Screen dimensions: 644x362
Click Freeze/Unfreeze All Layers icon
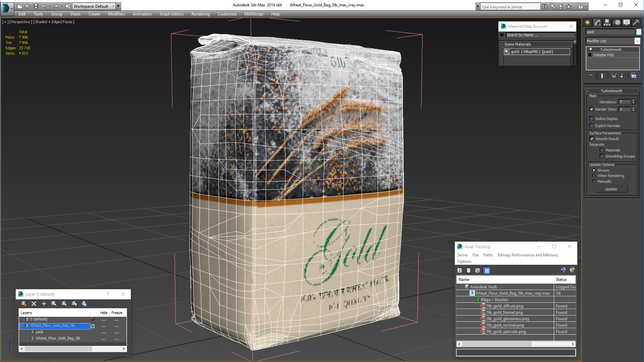click(84, 304)
